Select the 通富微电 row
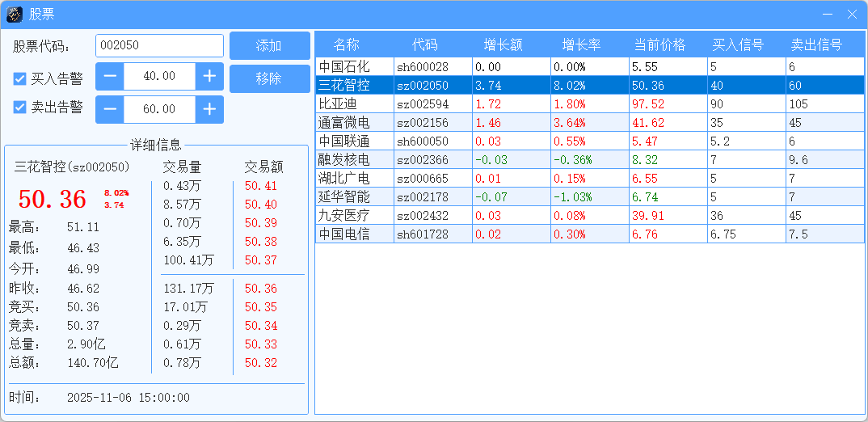868x422 pixels. (590, 122)
